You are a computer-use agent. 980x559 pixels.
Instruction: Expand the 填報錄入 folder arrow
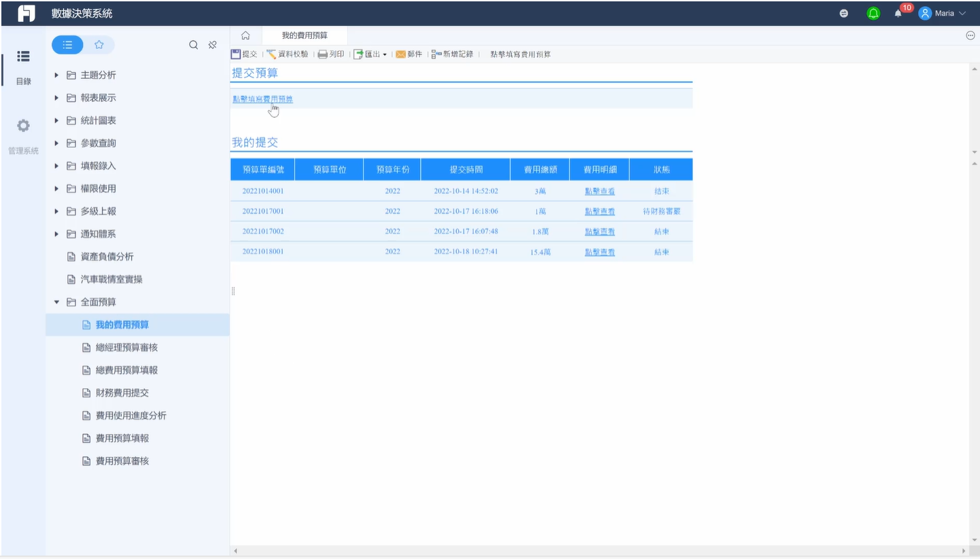57,166
